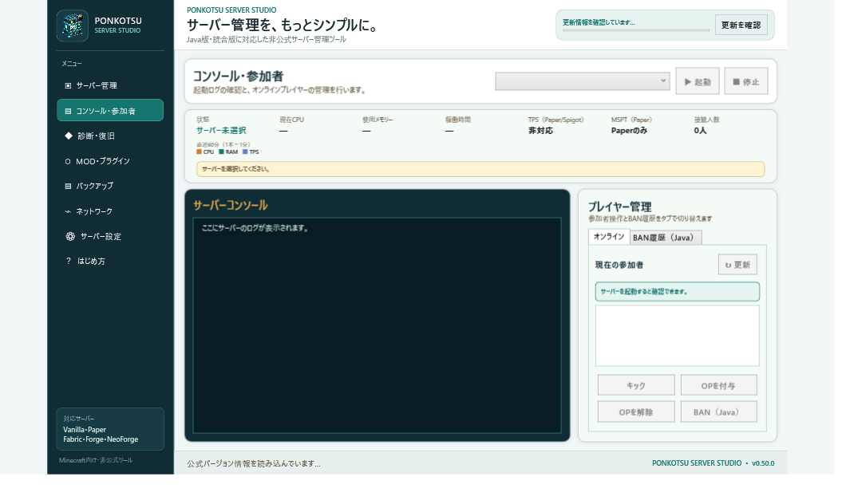Open the server selection dropdown

[583, 81]
